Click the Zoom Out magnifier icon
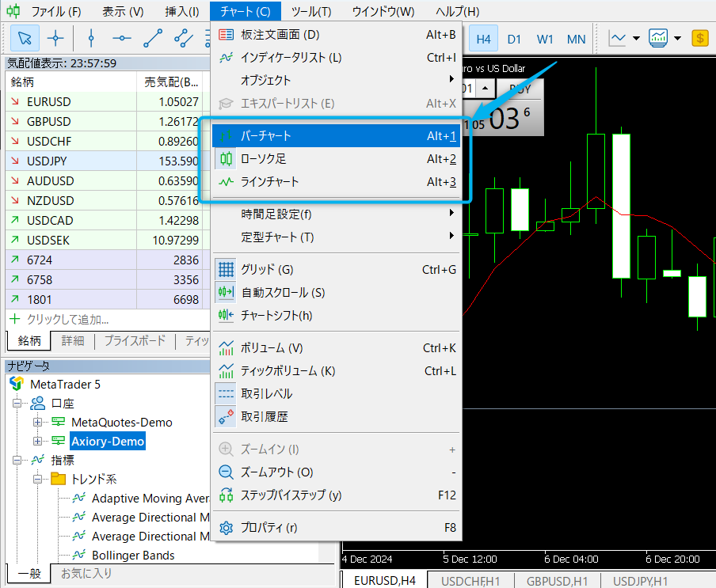The image size is (716, 588). tap(226, 472)
